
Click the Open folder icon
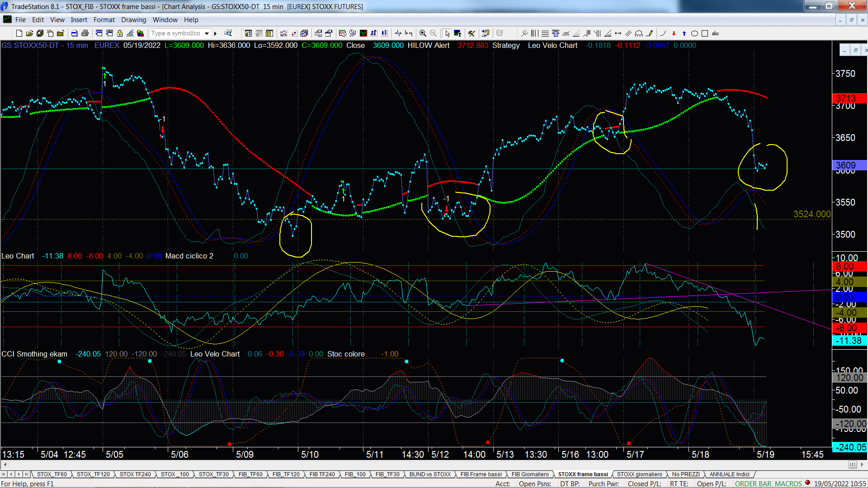click(x=29, y=33)
